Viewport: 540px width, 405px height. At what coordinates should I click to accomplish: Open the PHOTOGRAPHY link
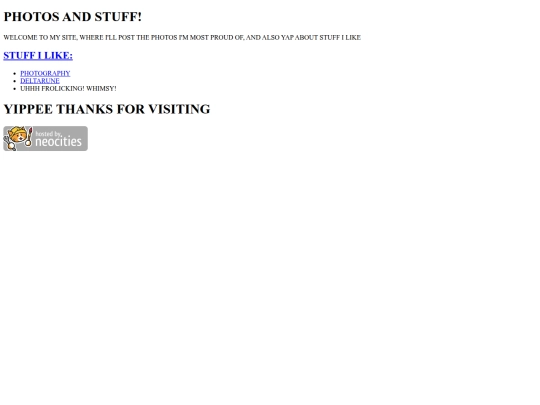(45, 73)
